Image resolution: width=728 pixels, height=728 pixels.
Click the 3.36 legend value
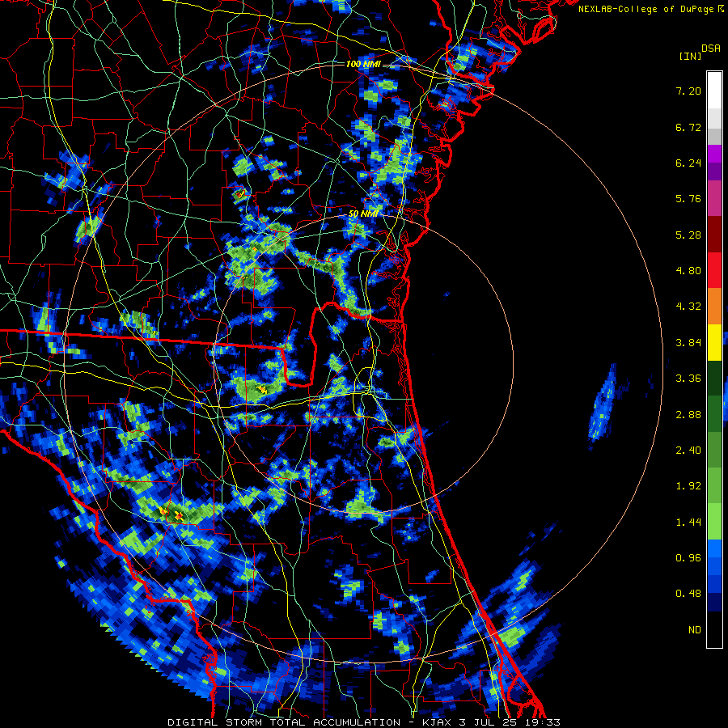(688, 379)
